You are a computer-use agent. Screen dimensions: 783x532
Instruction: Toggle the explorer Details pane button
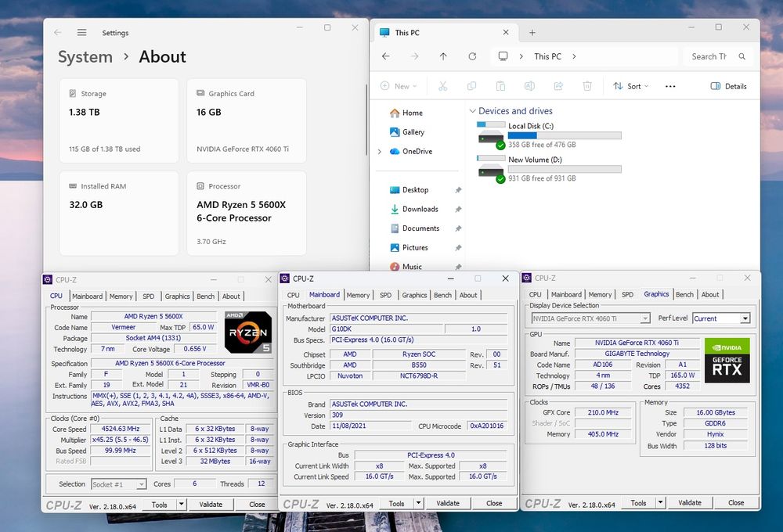[728, 86]
